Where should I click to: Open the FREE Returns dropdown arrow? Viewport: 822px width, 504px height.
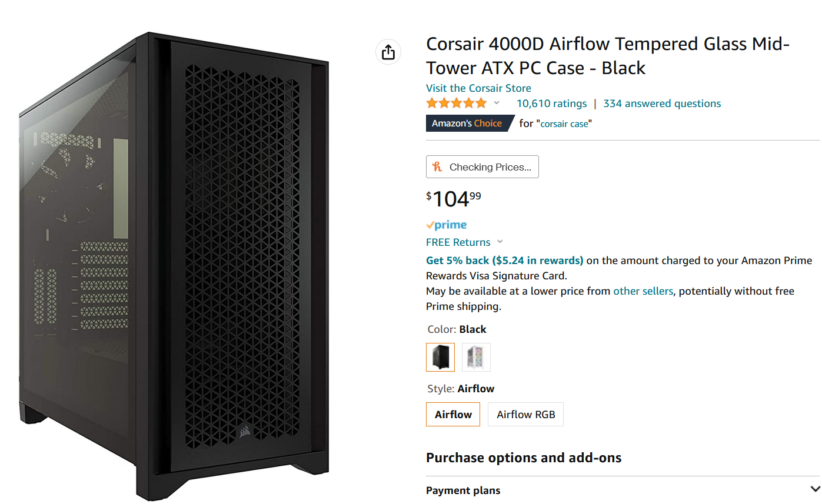tap(500, 242)
